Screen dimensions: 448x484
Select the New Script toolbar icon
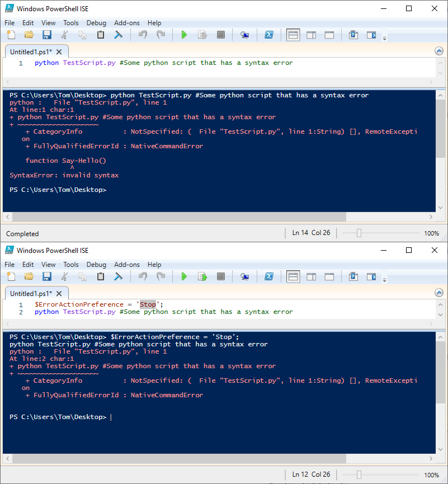[x=11, y=34]
